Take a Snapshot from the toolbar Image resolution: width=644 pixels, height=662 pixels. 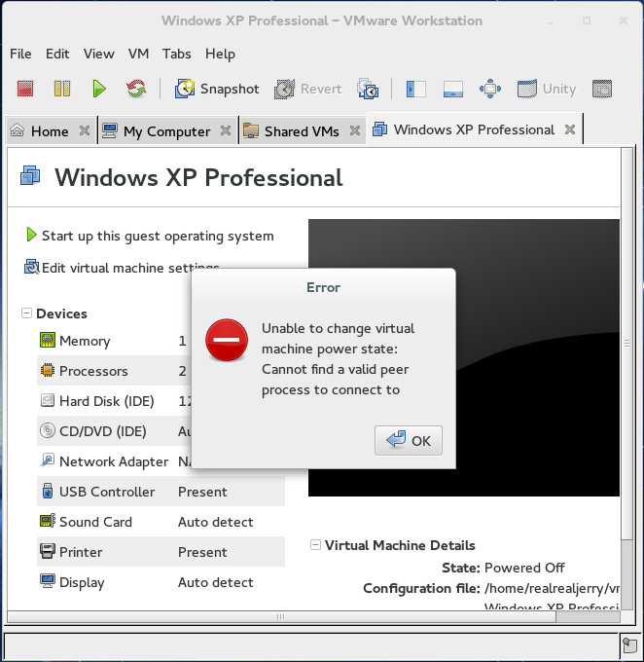click(x=217, y=89)
